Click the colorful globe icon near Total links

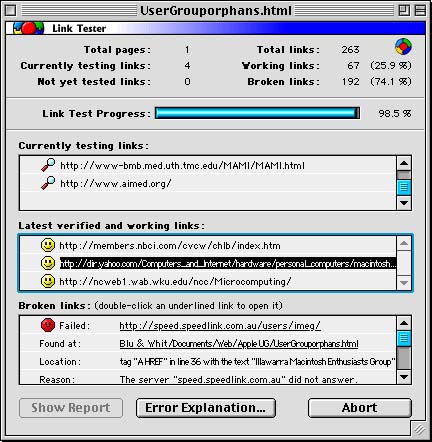403,47
